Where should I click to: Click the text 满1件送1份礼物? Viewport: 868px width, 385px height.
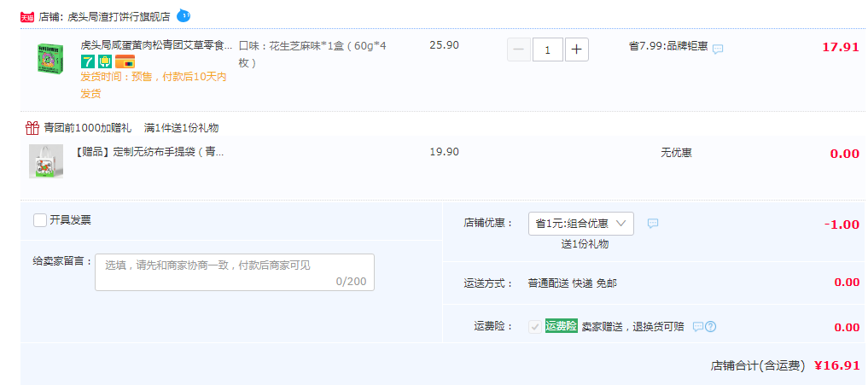click(181, 128)
